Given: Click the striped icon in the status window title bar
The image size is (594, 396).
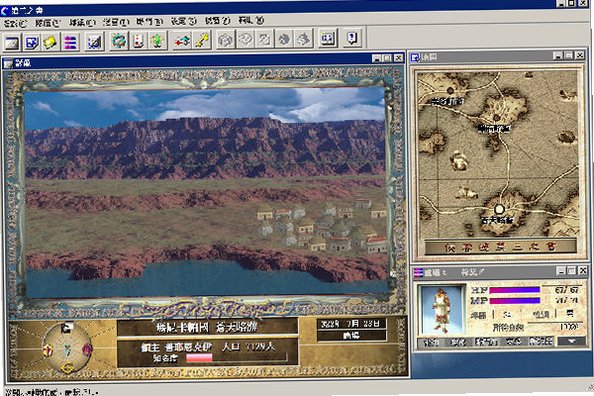Looking at the screenshot, I should (x=418, y=272).
